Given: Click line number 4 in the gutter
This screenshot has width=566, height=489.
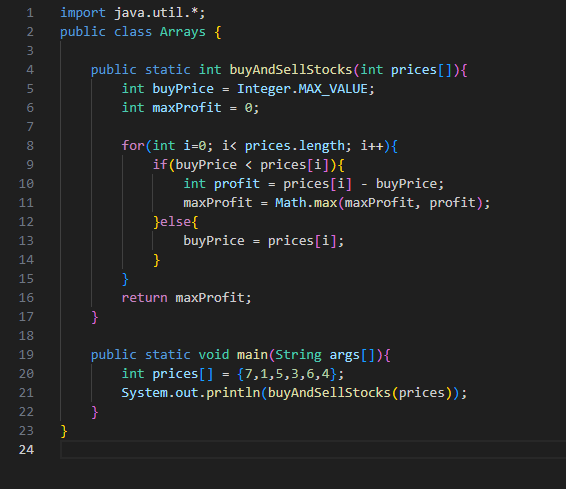Looking at the screenshot, I should point(30,70).
